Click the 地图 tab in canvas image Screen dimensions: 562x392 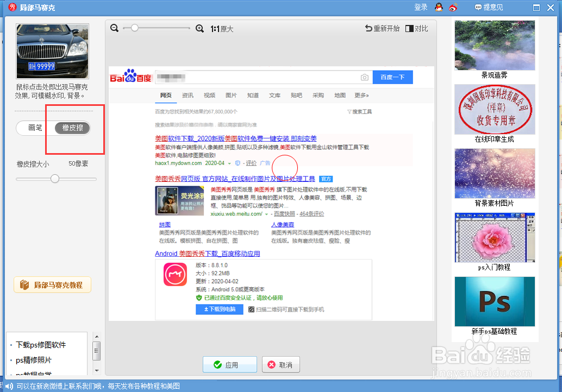[x=340, y=95]
